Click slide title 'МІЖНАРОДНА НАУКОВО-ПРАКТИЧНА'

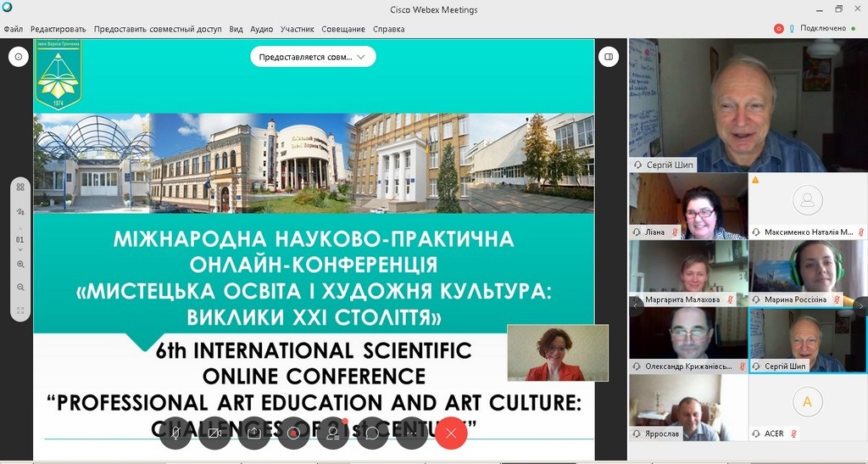(314, 239)
